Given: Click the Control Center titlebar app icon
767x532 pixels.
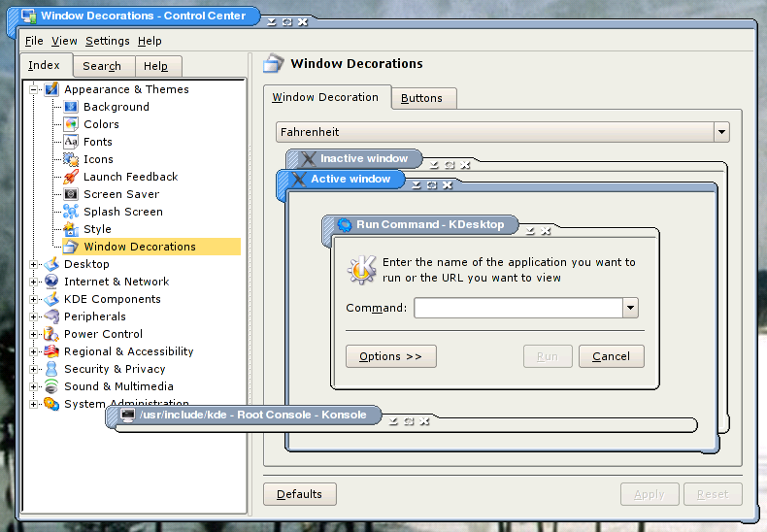Looking at the screenshot, I should (29, 16).
